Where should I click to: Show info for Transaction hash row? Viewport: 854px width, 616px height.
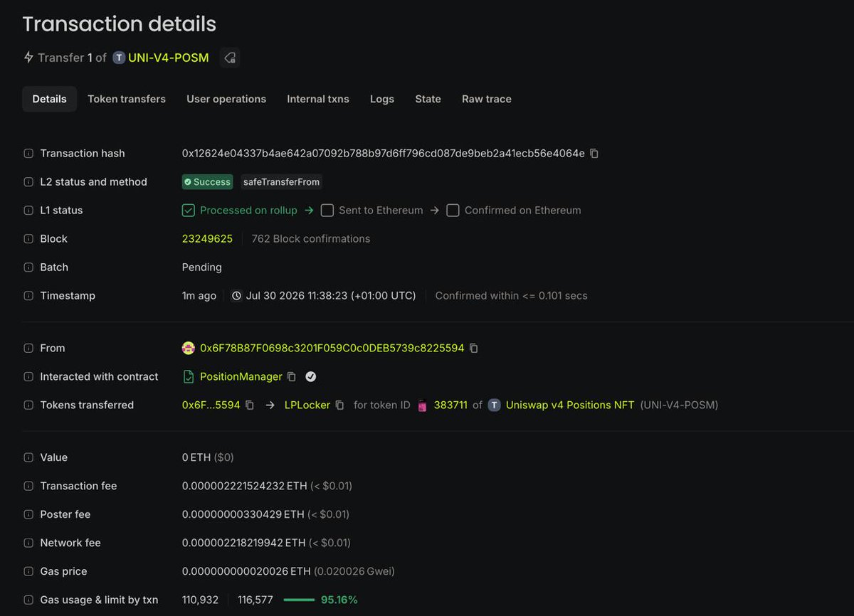click(28, 154)
